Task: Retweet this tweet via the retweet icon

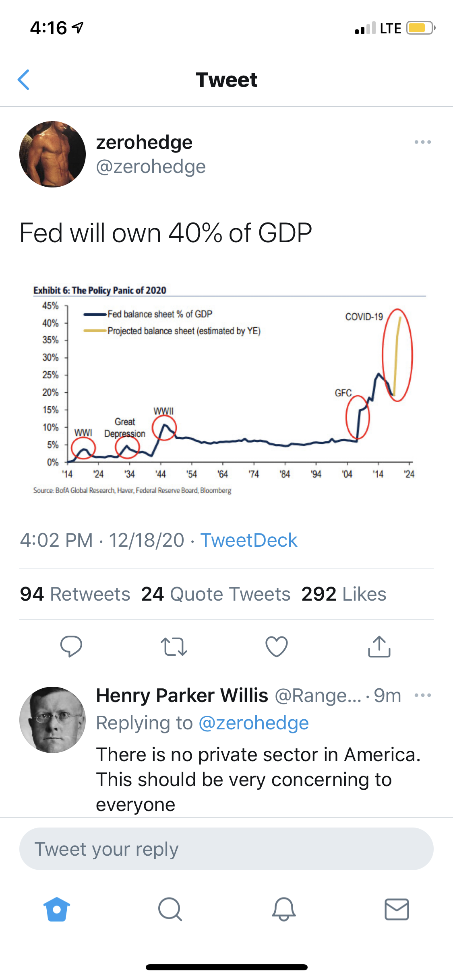Action: tap(174, 647)
